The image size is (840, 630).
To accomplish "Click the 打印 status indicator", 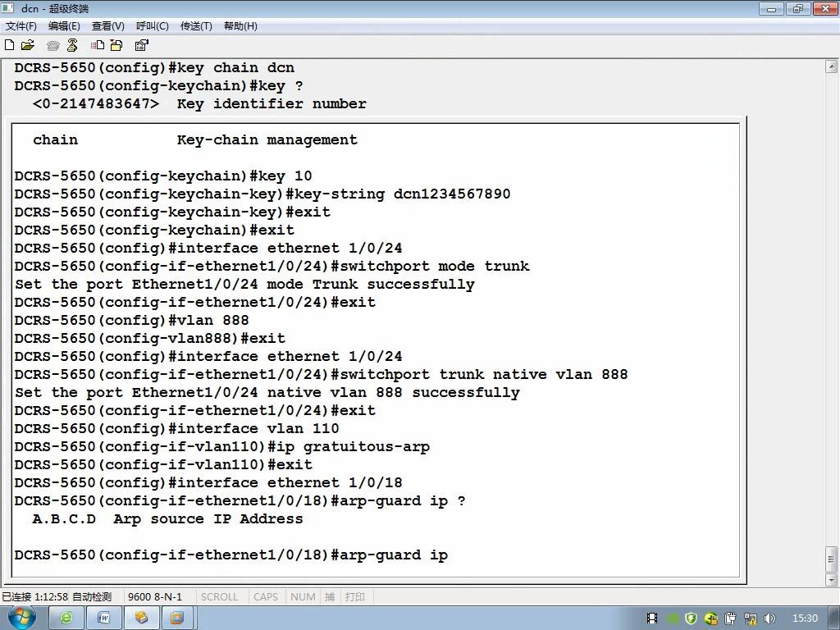I will click(354, 597).
